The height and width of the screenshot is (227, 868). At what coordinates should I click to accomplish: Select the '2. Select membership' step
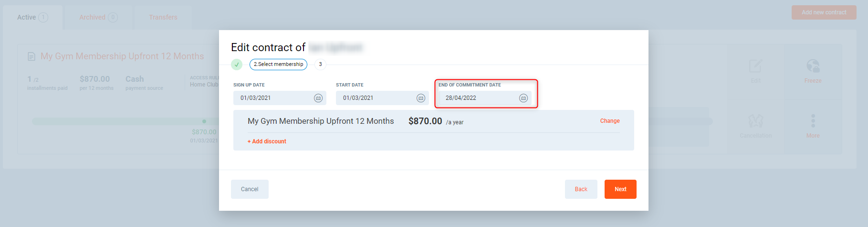click(278, 65)
